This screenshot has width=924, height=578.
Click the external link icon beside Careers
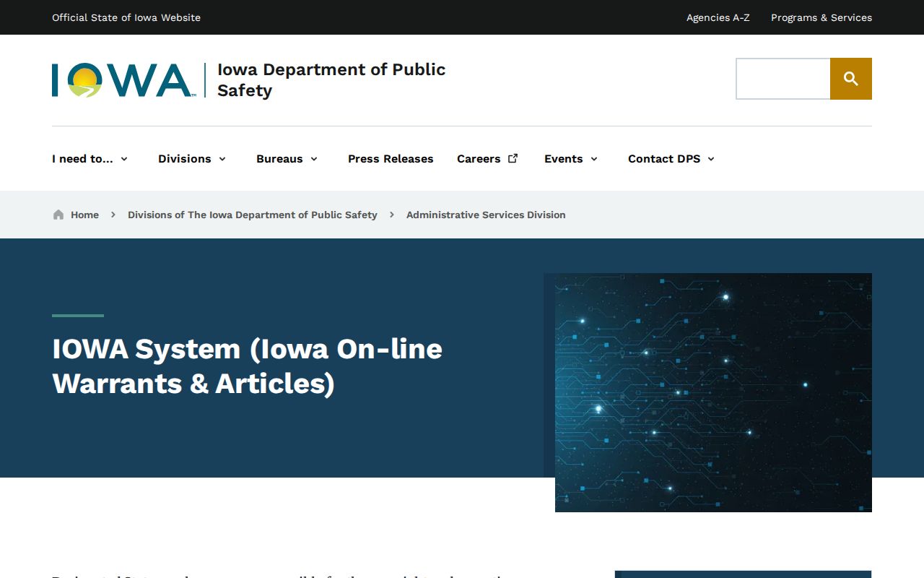[x=513, y=158]
